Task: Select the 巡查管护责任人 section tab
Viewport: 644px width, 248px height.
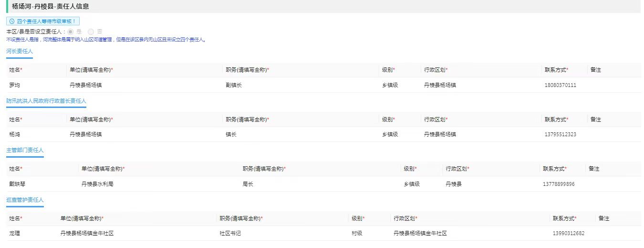Action: point(25,200)
